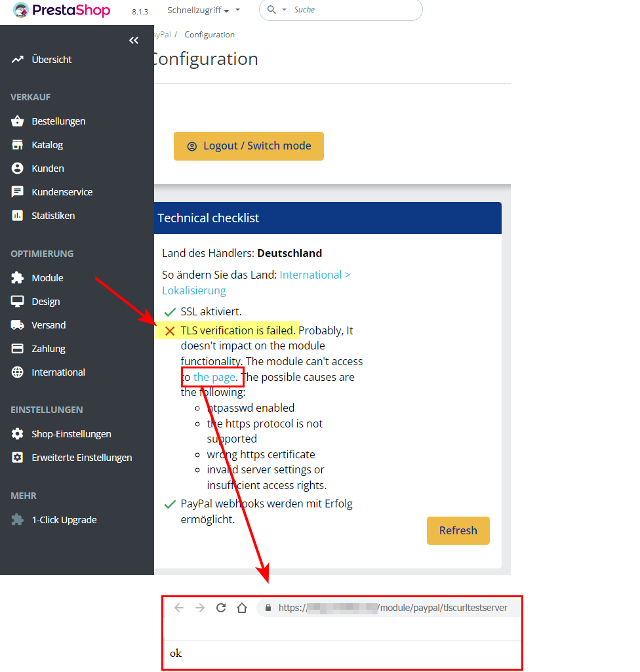Viewport: 640px width, 672px height.
Task: Expand the search scope dropdown arrow
Action: pyautogui.click(x=284, y=9)
